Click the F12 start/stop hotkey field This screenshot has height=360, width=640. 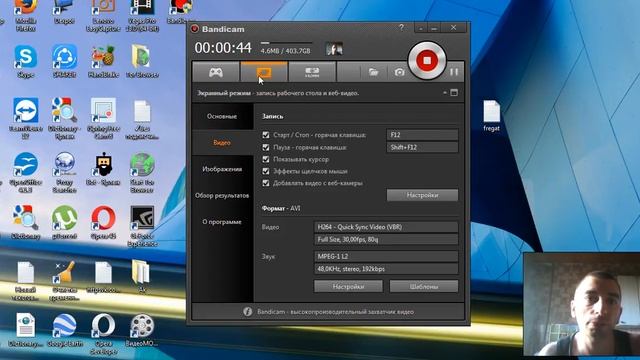tap(422, 135)
